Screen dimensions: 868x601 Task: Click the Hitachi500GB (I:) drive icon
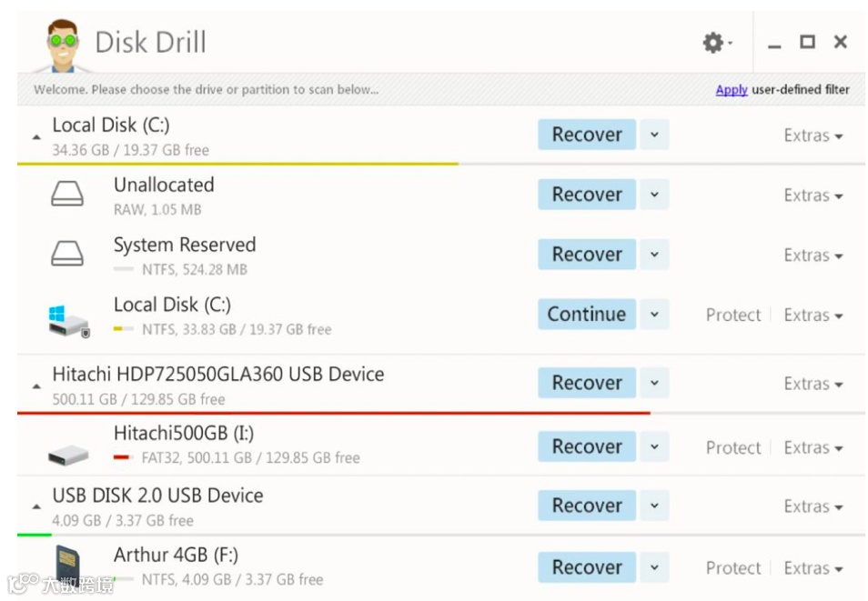(x=68, y=456)
